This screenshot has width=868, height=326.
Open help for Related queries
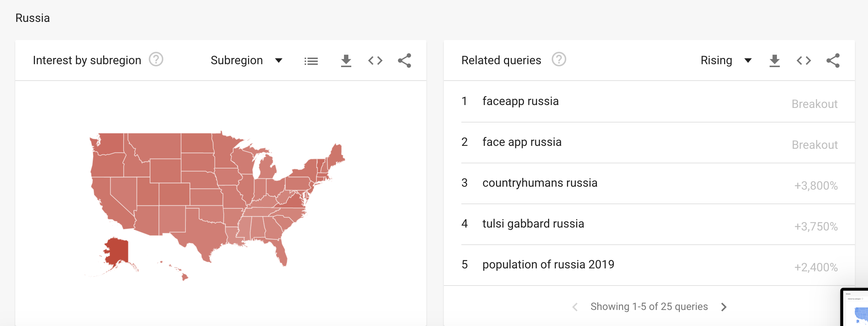coord(559,59)
